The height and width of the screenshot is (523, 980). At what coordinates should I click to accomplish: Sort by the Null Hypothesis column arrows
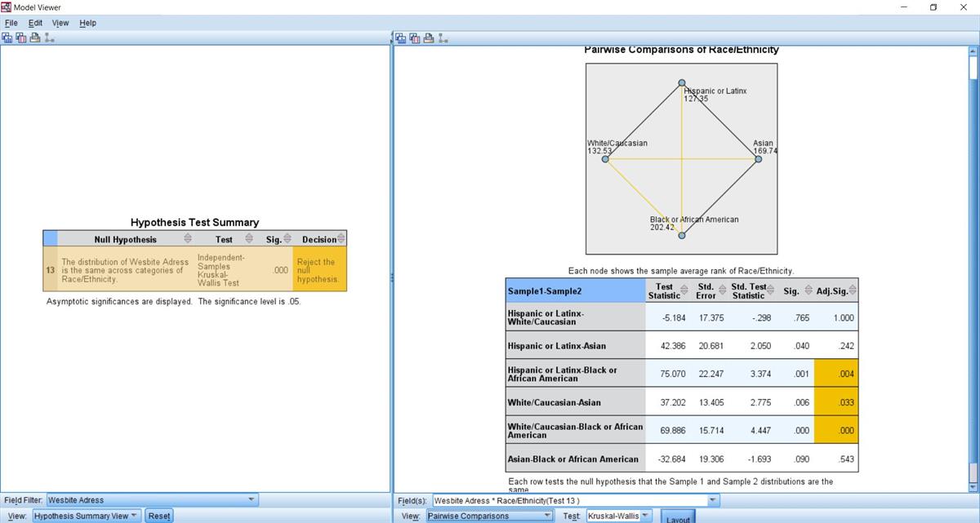tap(187, 239)
